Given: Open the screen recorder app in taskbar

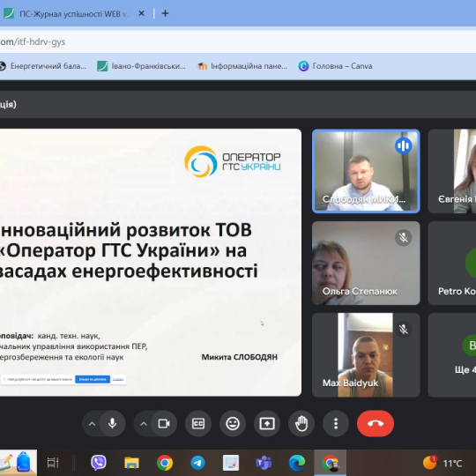Looking at the screenshot, I should [x=231, y=463].
